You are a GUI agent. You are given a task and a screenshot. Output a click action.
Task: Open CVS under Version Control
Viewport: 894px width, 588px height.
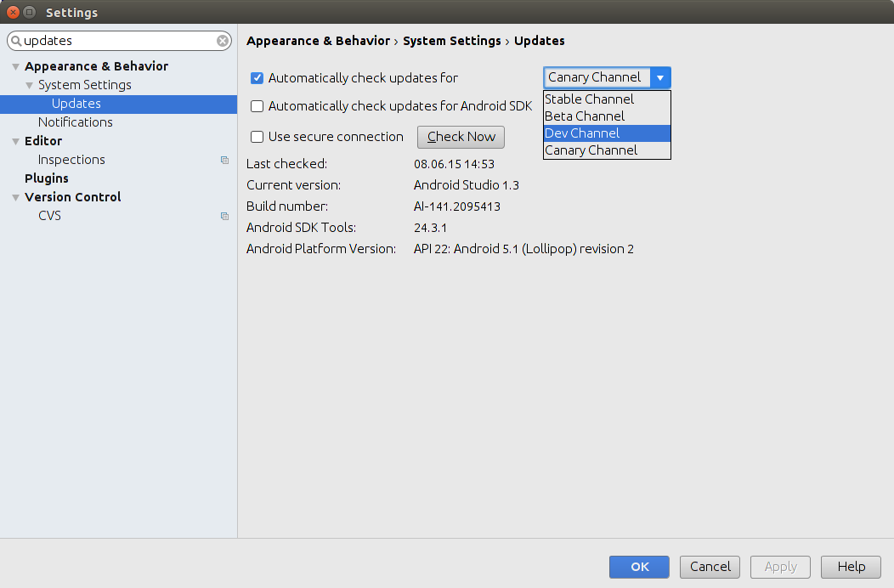tap(49, 216)
